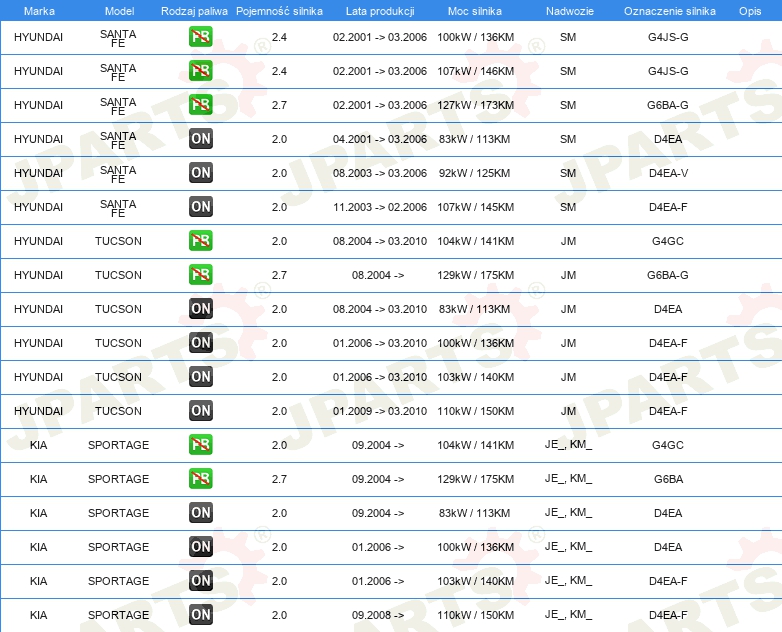Viewport: 782px width, 632px height.
Task: Click diesel ON icon in Santa Fe D4EA-V row
Action: (200, 173)
